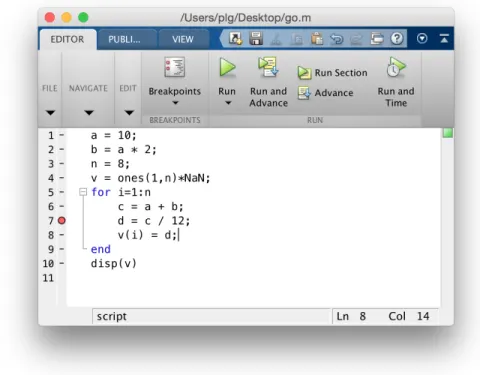Switch to the EDITOR tab

pyautogui.click(x=67, y=39)
